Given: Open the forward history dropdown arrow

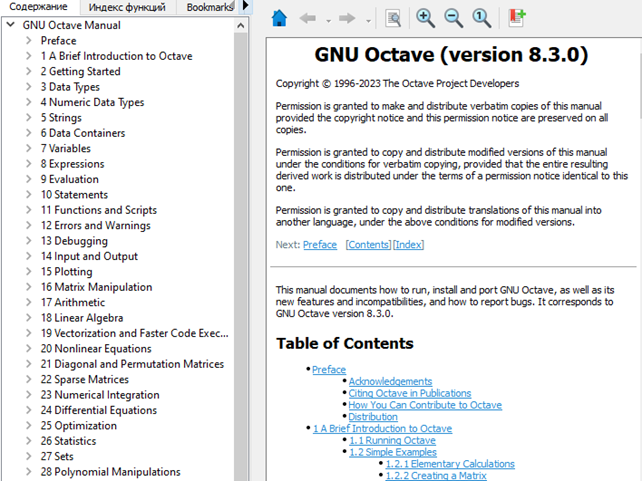Looking at the screenshot, I should [368, 18].
